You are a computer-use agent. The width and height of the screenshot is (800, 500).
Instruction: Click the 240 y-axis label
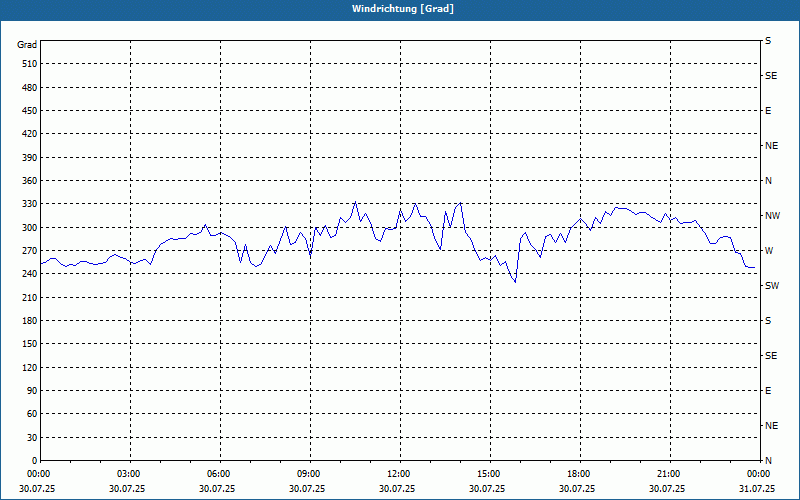(x=30, y=274)
